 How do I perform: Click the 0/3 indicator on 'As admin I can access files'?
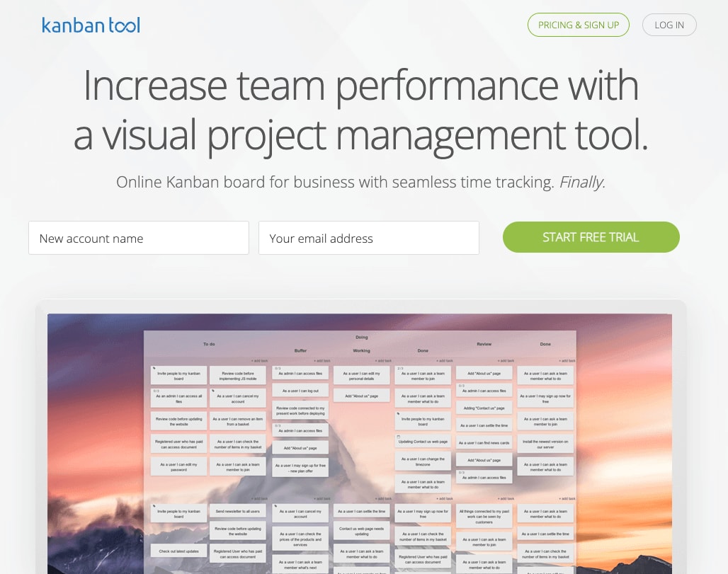pyautogui.click(x=278, y=367)
